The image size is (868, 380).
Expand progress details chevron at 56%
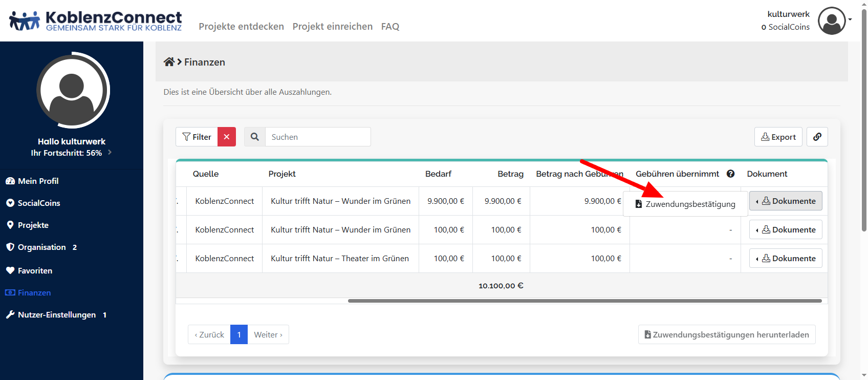(110, 153)
